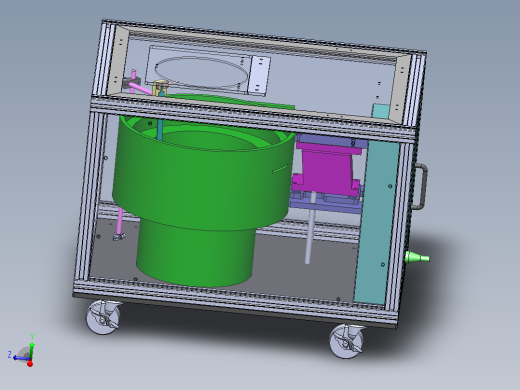The image size is (520, 390).
Task: Select the left caster wheel
Action: (104, 317)
